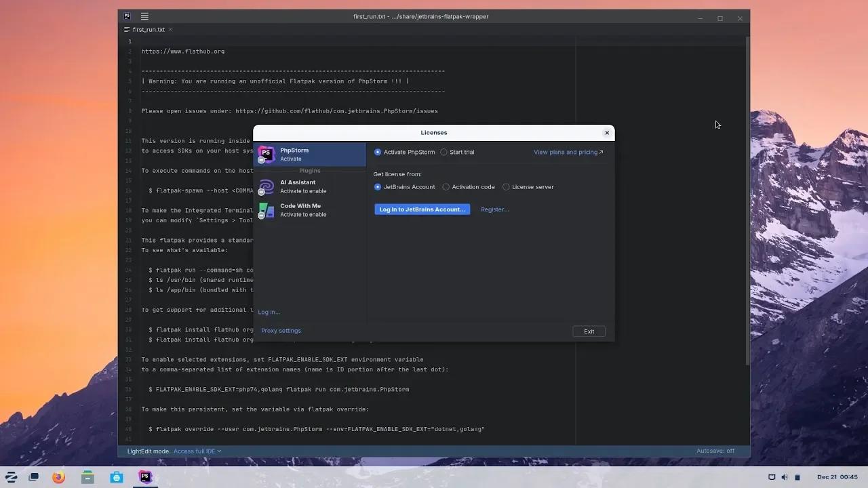Open the volume control in the system tray
This screenshot has height=488, width=868.
(x=785, y=476)
